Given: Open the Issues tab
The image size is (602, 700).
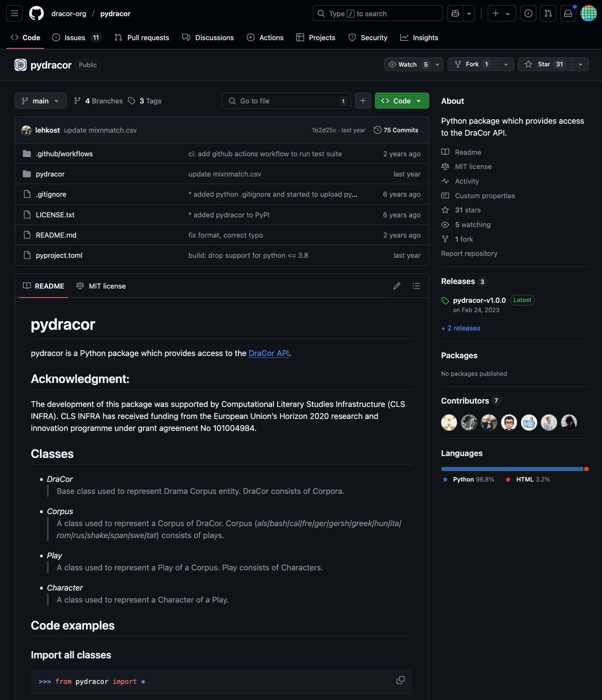Looking at the screenshot, I should click(77, 37).
